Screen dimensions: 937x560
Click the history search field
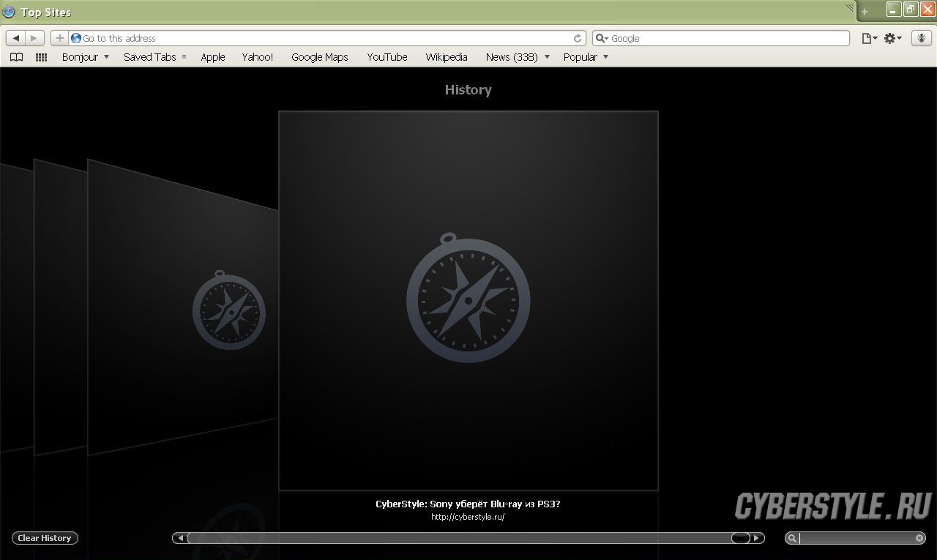856,538
